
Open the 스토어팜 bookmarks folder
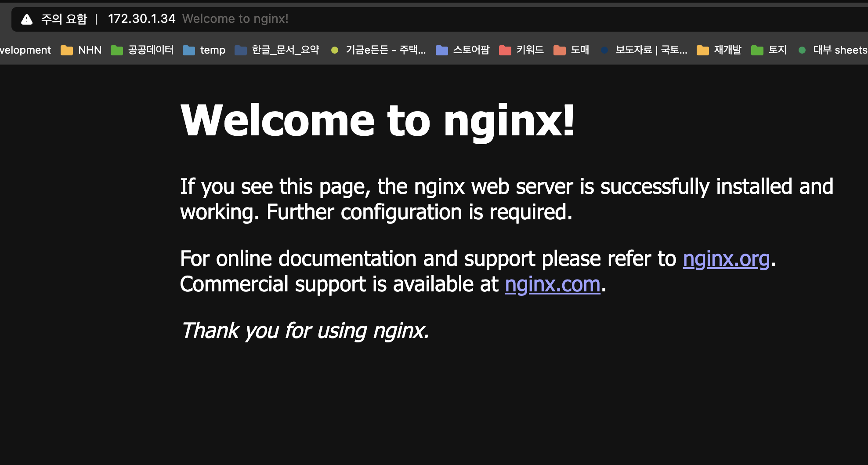[463, 50]
